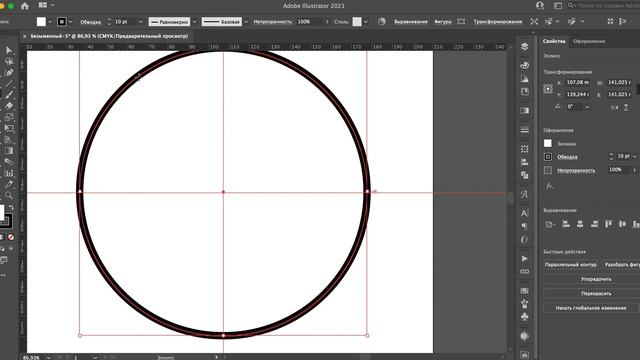Align horizontal centers in the Align section
This screenshot has width=640, height=360.
(x=580, y=224)
